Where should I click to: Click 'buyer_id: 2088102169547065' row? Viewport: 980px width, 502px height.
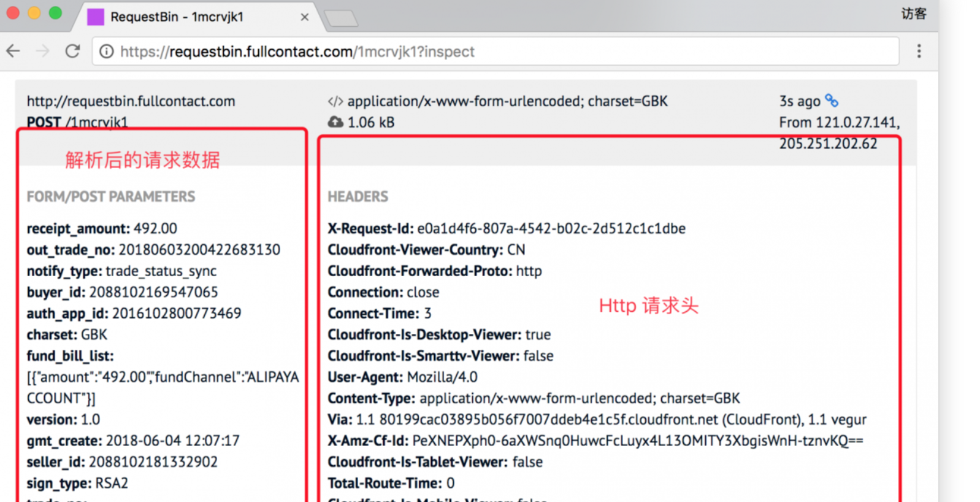point(122,292)
